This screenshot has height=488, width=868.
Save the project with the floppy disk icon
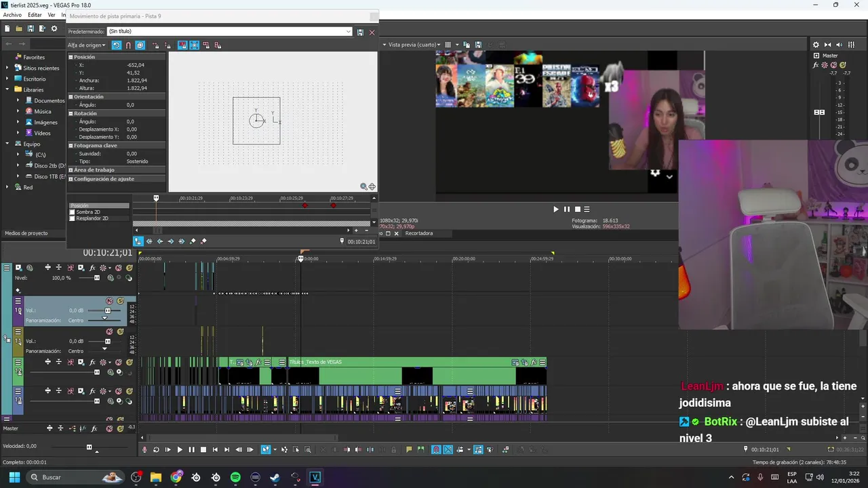pos(31,28)
